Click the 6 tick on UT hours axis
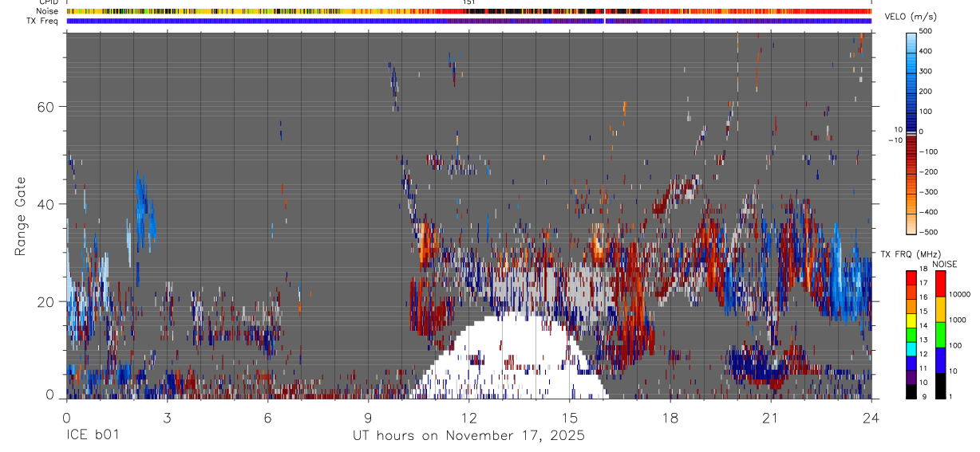980x452 pixels. 267,417
